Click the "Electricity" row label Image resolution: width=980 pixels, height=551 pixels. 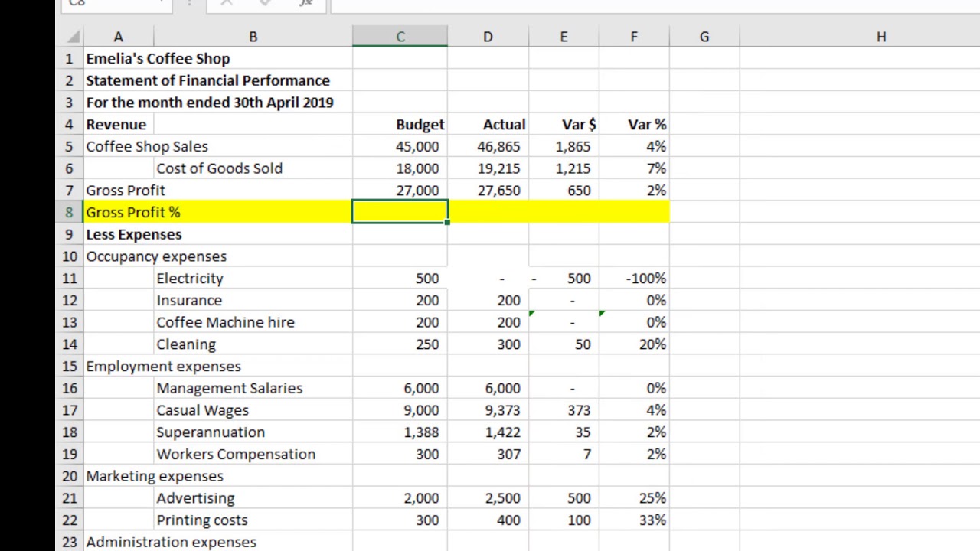[x=190, y=279]
